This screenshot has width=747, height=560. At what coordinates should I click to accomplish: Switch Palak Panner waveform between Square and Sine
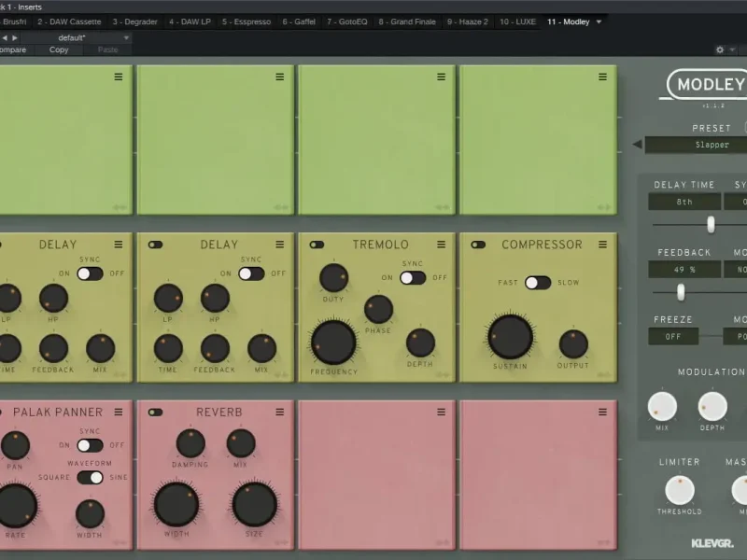[90, 478]
